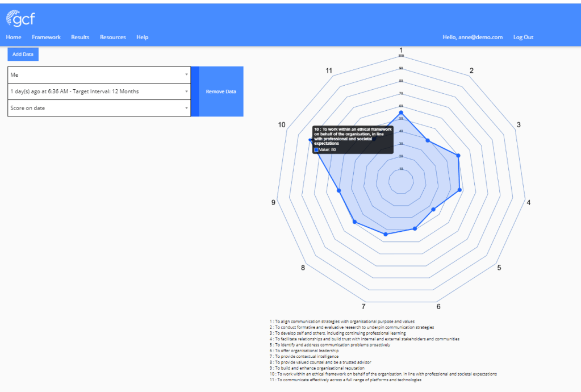The height and width of the screenshot is (392, 581).
Task: Click the Remove Data button
Action: pos(221,91)
